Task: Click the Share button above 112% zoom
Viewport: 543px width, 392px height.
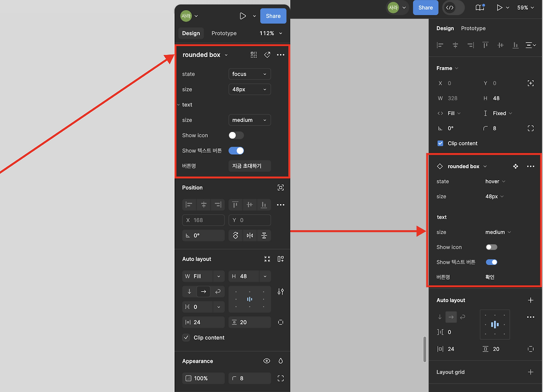Action: [273, 16]
